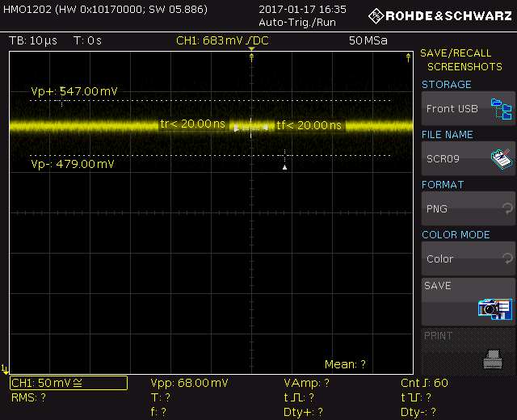Click the Rohde & Schwarz logo diamond
Image resolution: width=517 pixels, height=420 pixels.
[x=376, y=16]
